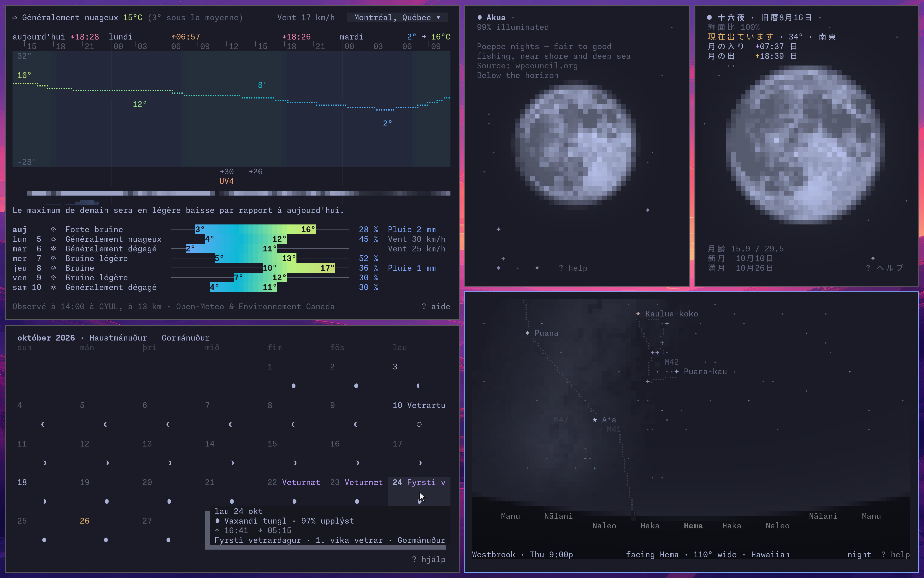Select October 26 highlighted in orange
The image size is (924, 578).
(x=84, y=521)
